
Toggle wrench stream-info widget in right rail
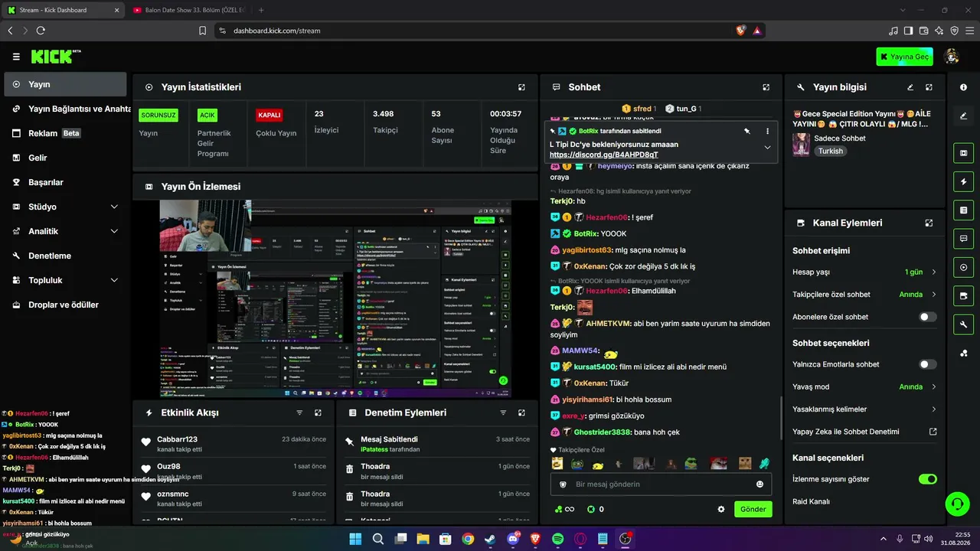click(963, 324)
